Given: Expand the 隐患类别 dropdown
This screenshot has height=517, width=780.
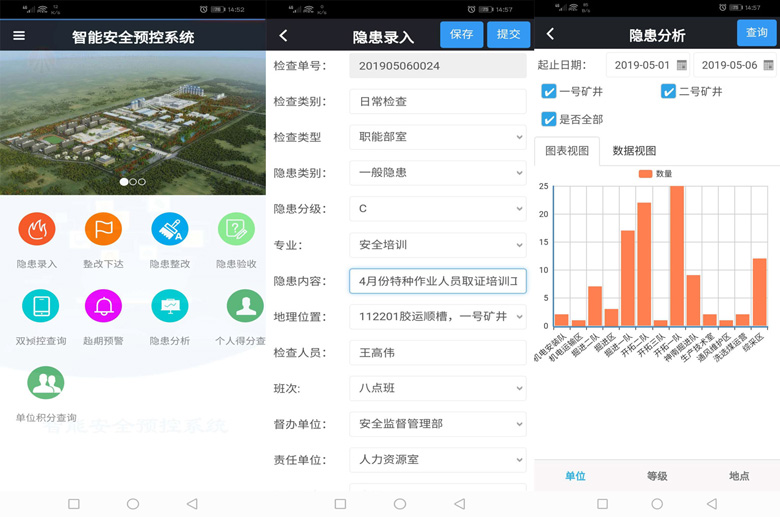Looking at the screenshot, I should coord(437,173).
